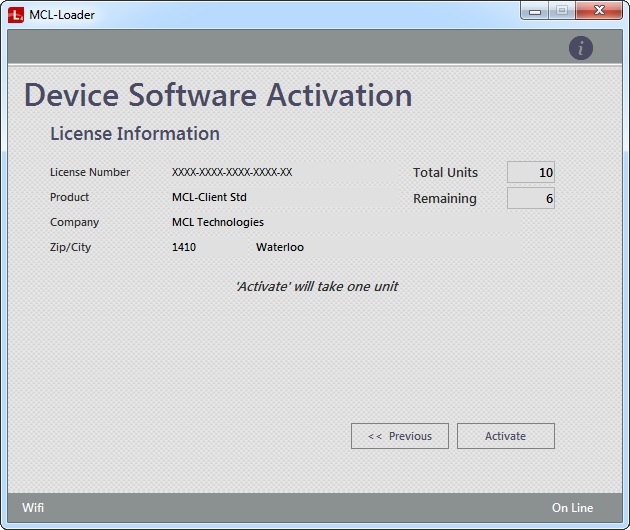
Task: Click the Wifi status bar entry
Action: click(33, 507)
